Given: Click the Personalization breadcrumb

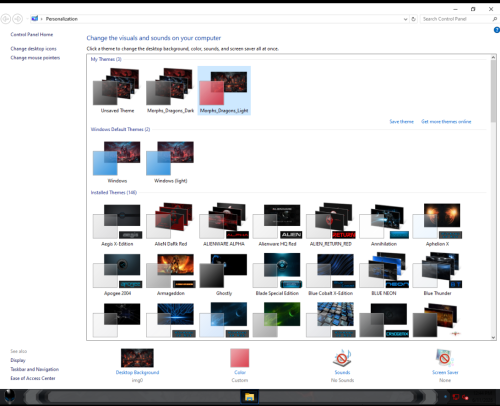Looking at the screenshot, I should 62,19.
